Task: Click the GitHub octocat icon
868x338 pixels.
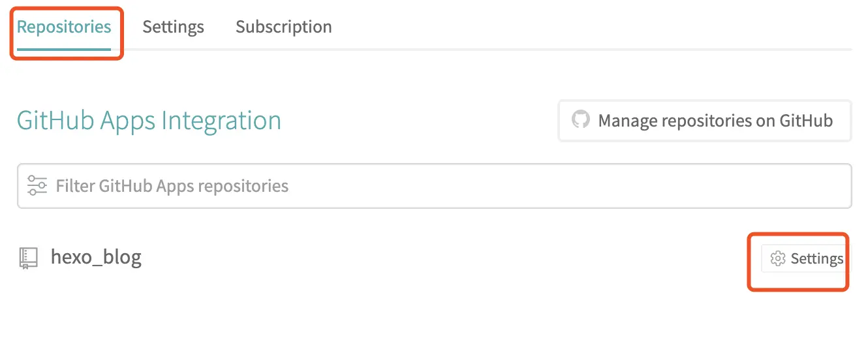Action: click(x=580, y=120)
